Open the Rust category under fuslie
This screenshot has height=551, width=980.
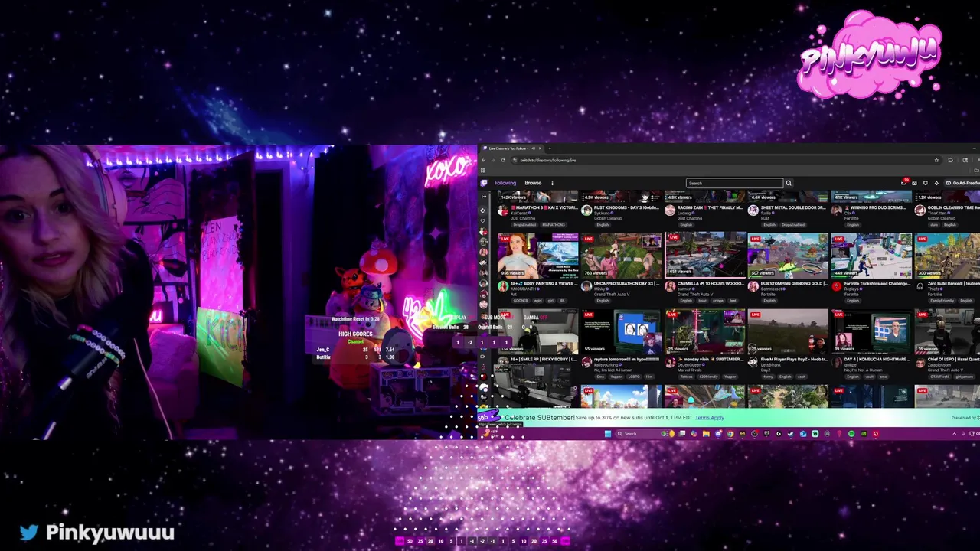click(x=765, y=218)
